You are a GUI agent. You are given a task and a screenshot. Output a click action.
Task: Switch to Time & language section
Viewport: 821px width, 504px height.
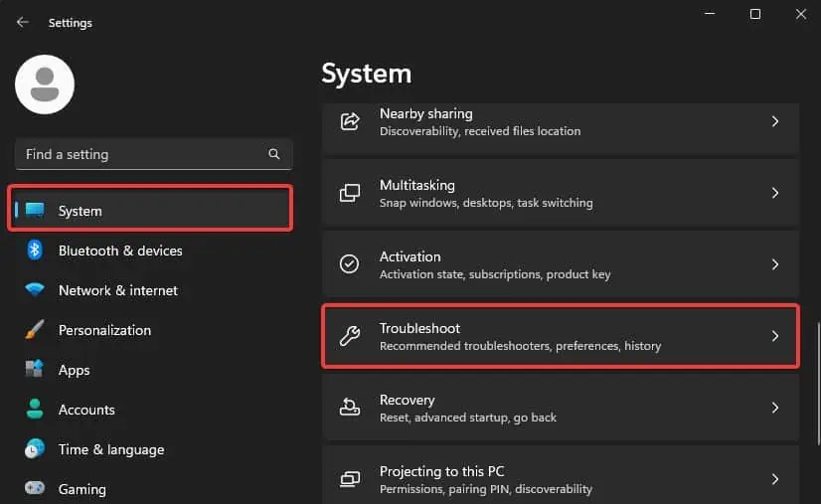click(x=110, y=449)
